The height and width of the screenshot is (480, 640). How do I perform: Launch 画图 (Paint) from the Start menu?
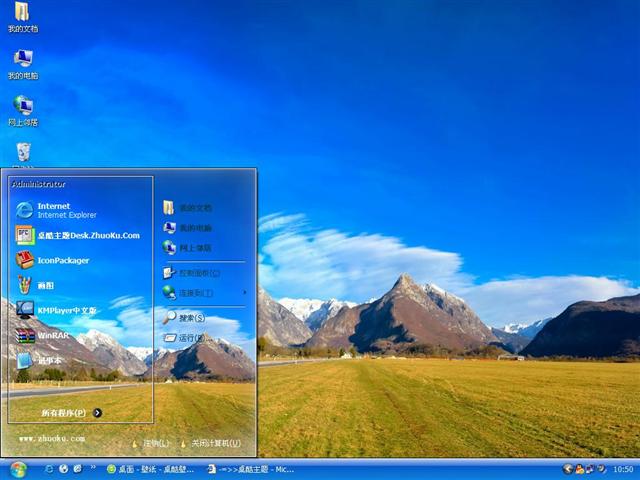35,285
